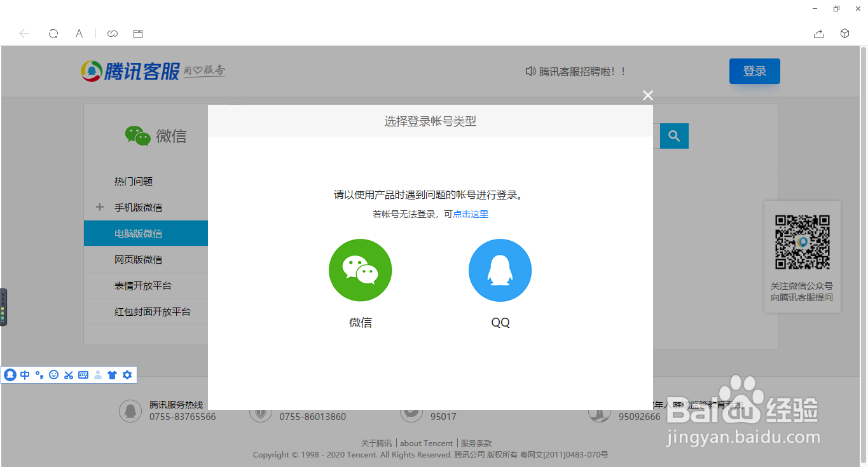The width and height of the screenshot is (868, 467).
Task: Click the 微信 label under green icon
Action: click(x=361, y=322)
